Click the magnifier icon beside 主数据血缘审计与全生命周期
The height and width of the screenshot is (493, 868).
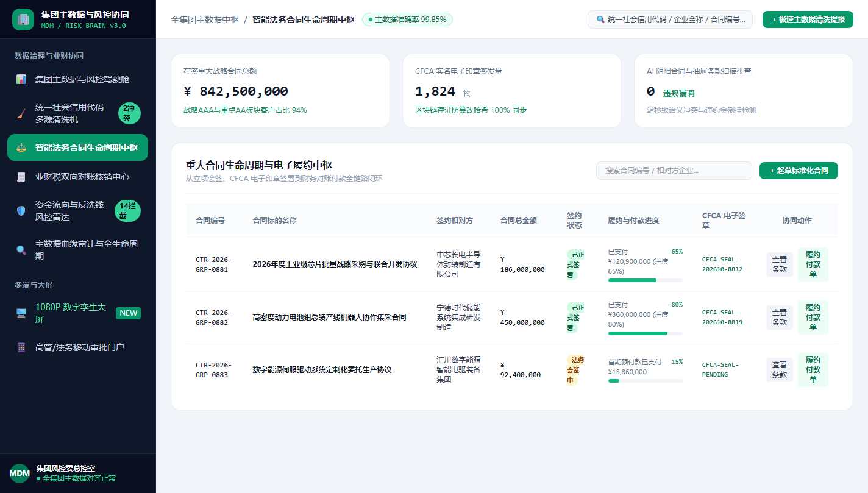(x=21, y=250)
